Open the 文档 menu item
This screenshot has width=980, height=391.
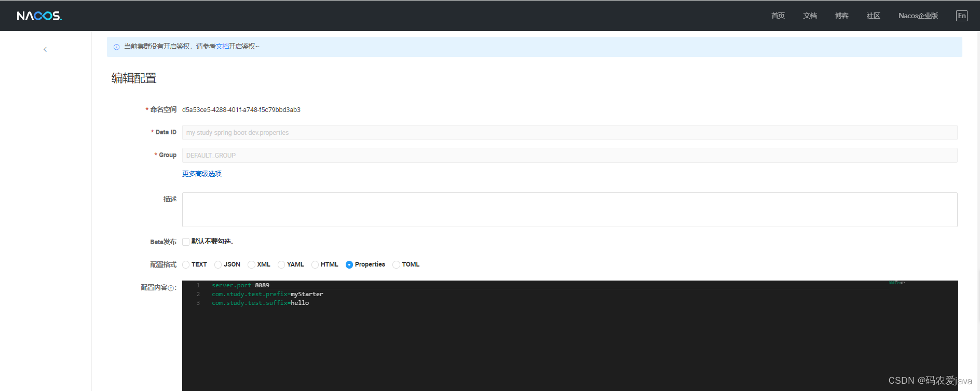point(810,16)
